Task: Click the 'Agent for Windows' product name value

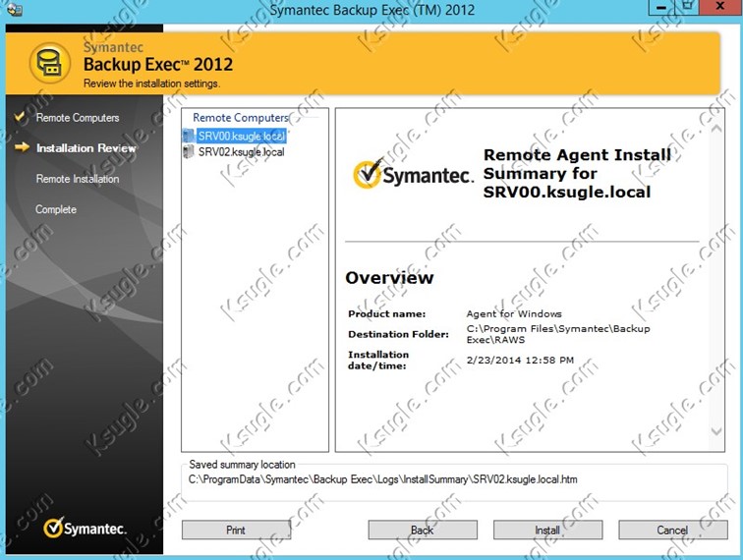Action: (x=514, y=313)
